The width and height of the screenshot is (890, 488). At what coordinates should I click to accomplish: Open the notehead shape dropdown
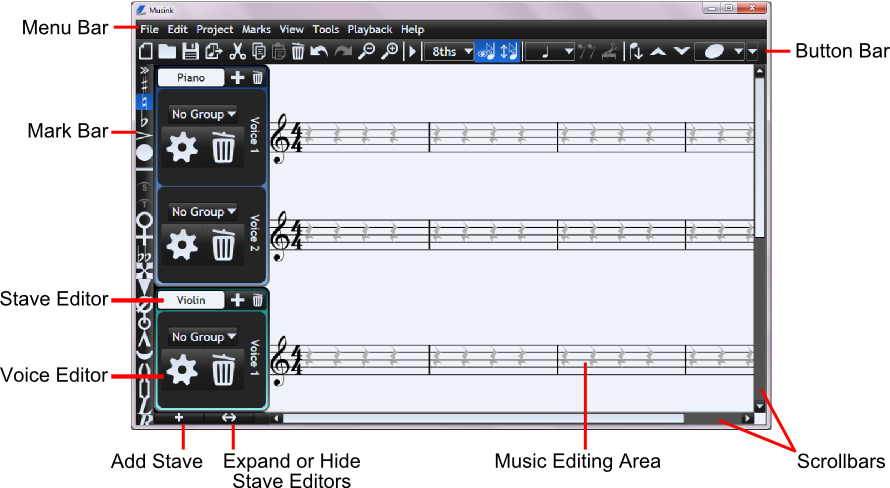[x=738, y=52]
